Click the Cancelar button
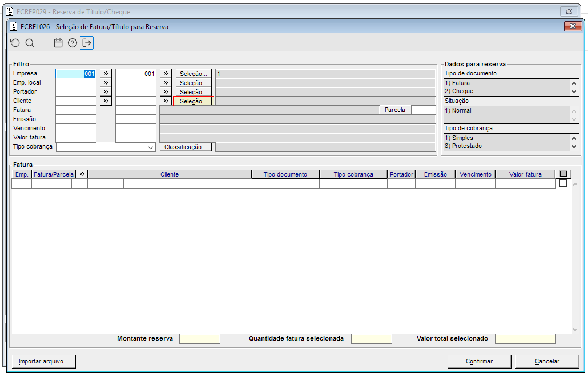588x376 pixels. tap(547, 361)
